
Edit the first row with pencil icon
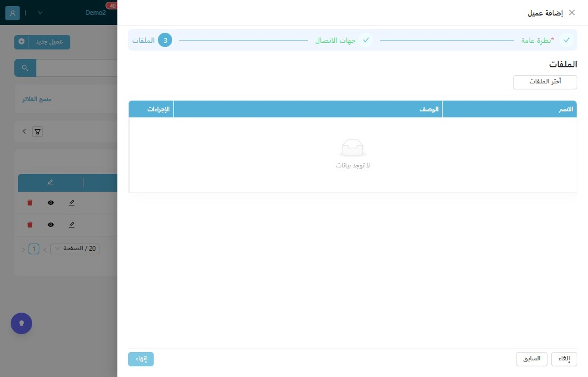click(71, 202)
